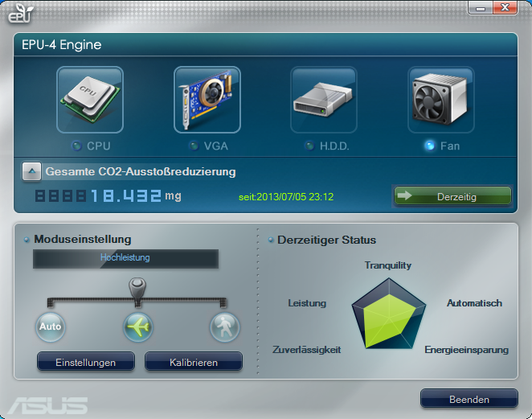Viewport: 532px width, 419px height.
Task: Click the Derzeitig green arrow button
Action: click(x=452, y=196)
